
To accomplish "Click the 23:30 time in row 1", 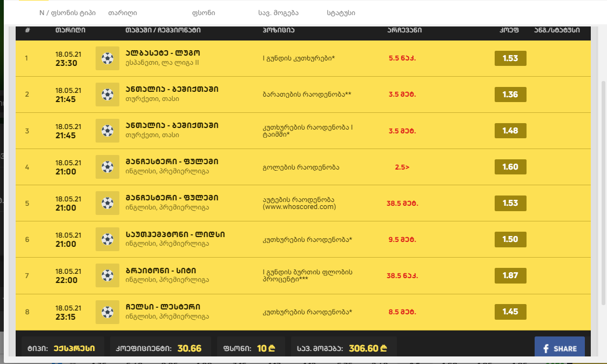I will 66,63.
